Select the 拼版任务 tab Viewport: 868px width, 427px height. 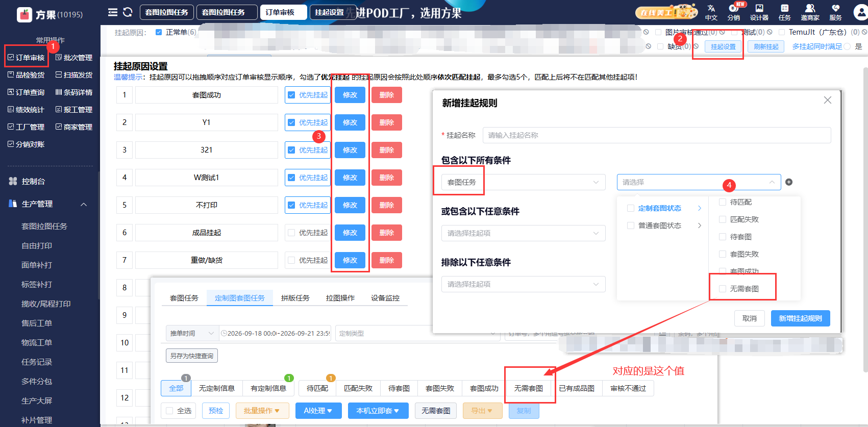pos(295,298)
